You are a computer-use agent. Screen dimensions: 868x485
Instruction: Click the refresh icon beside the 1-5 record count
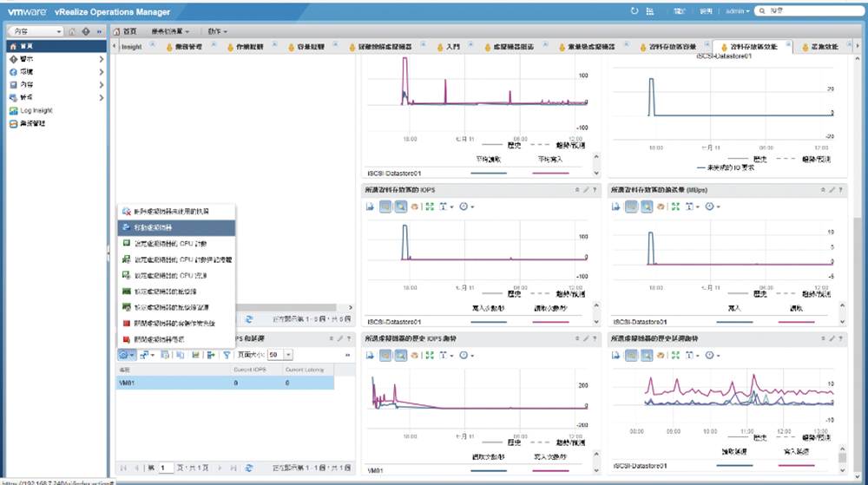tap(249, 319)
